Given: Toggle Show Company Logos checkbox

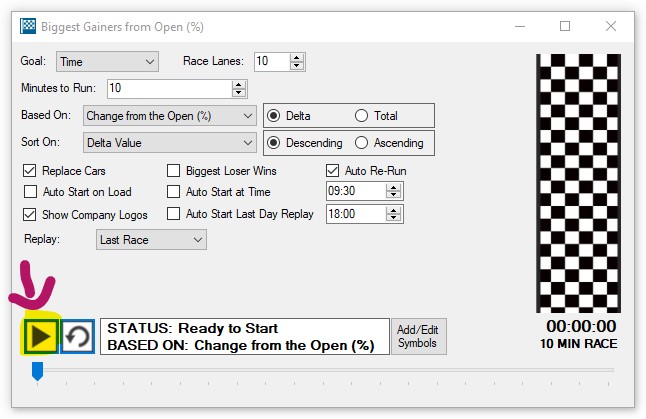Looking at the screenshot, I should click(29, 214).
